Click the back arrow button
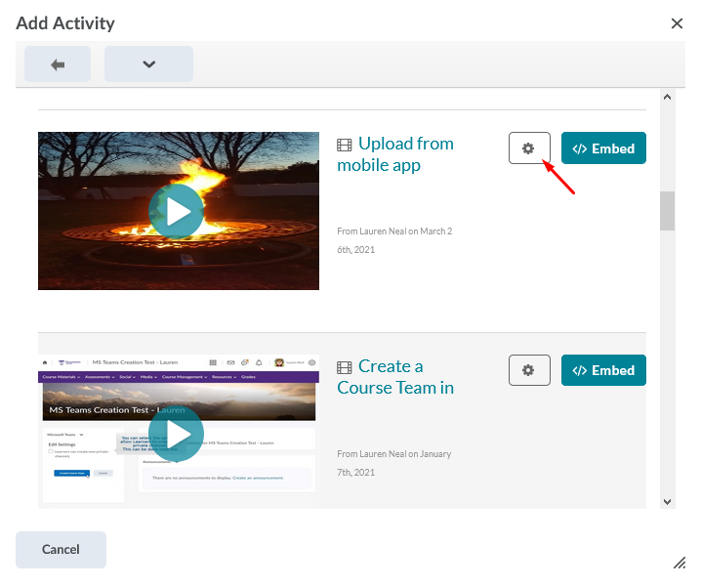The image size is (701, 588). coord(58,64)
